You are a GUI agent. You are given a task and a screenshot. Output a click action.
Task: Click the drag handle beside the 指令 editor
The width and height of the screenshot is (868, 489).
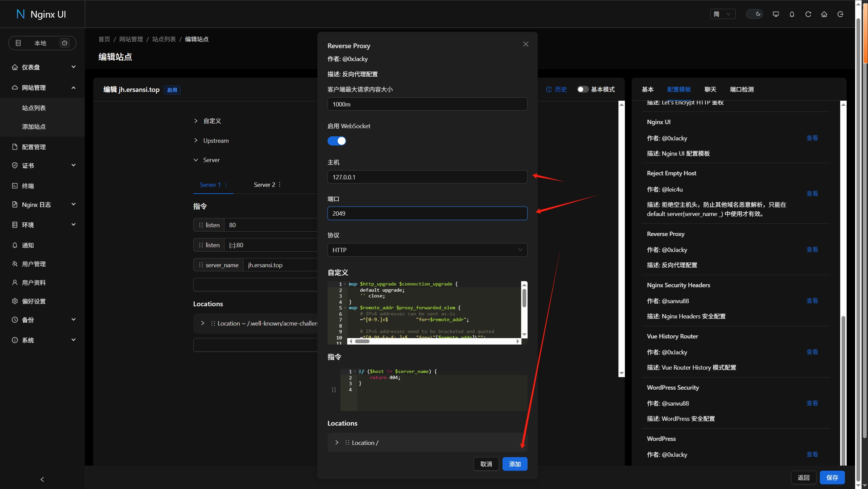[334, 390]
